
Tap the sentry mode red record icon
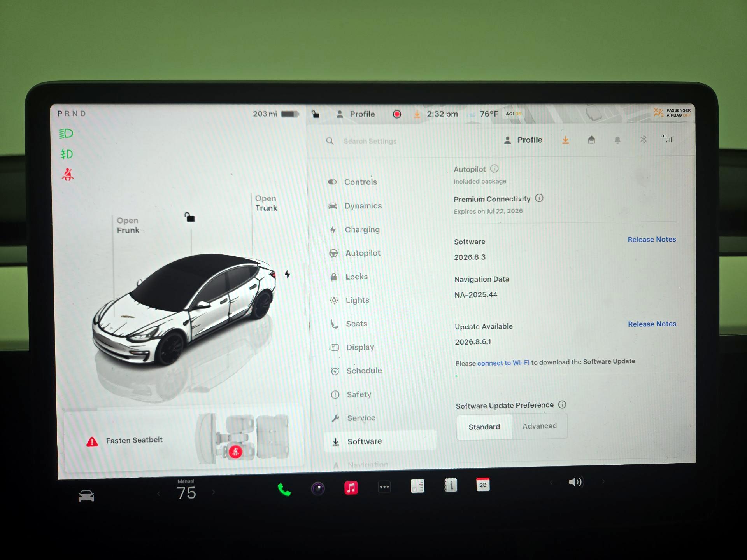pos(397,114)
